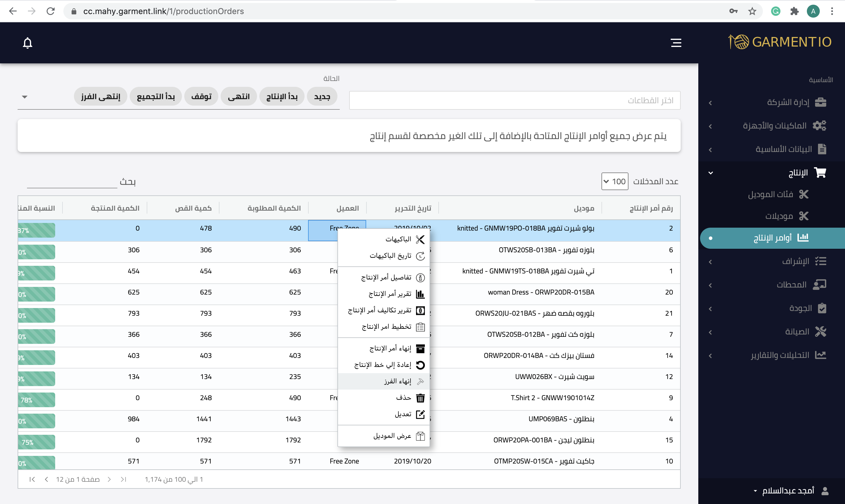Toggle the توقف status filter chip

[x=201, y=97]
